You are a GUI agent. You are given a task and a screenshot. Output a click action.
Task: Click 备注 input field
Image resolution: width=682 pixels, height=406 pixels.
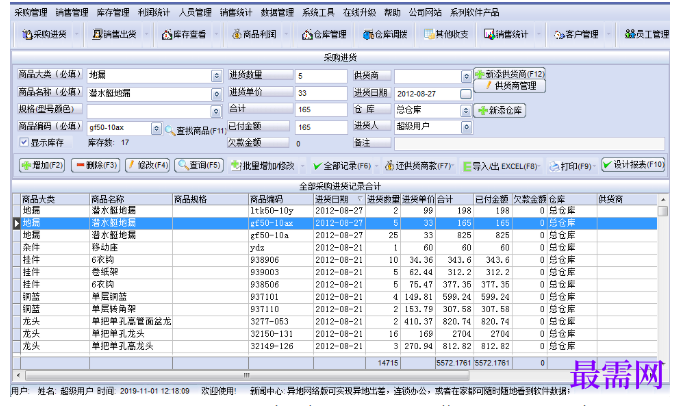pos(529,144)
